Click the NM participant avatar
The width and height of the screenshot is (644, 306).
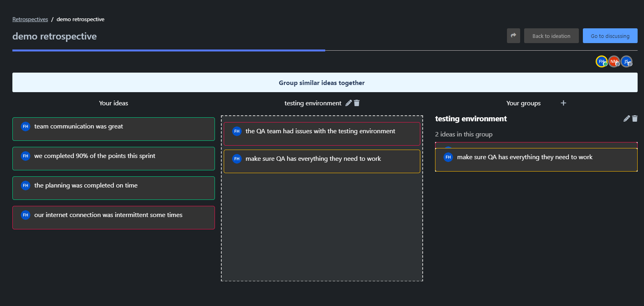click(614, 61)
